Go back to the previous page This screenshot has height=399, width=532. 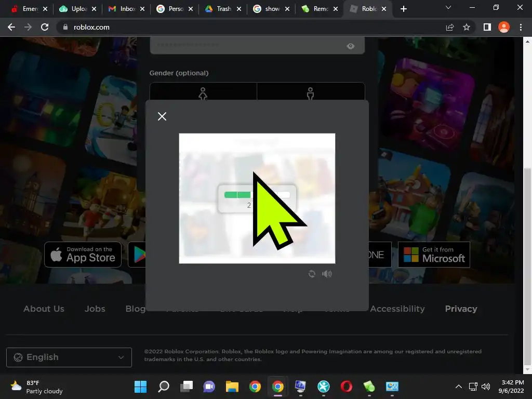[x=11, y=27]
